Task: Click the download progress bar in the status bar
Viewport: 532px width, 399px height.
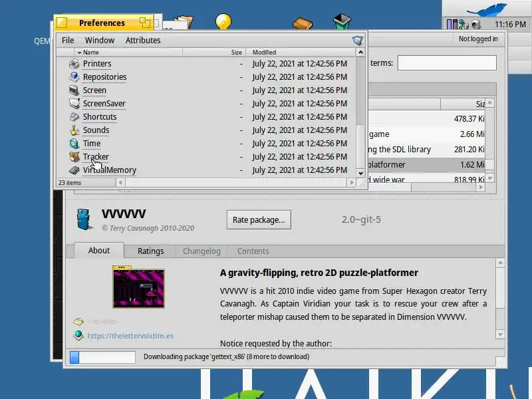Action: click(x=103, y=357)
